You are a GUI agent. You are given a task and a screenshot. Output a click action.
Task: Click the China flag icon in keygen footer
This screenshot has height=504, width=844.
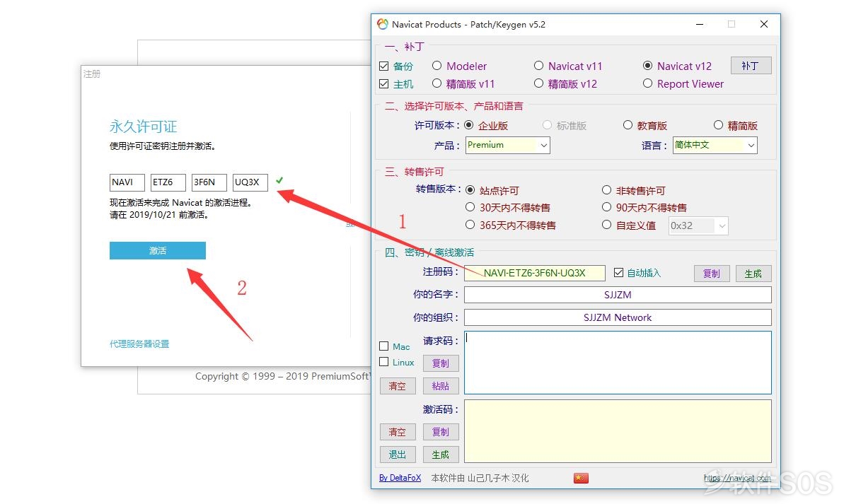click(x=581, y=478)
